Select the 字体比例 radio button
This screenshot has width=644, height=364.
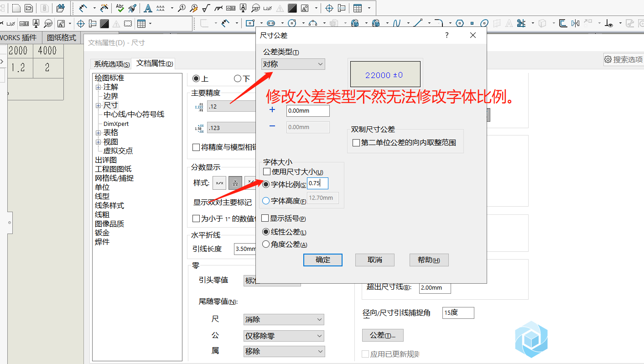click(266, 184)
